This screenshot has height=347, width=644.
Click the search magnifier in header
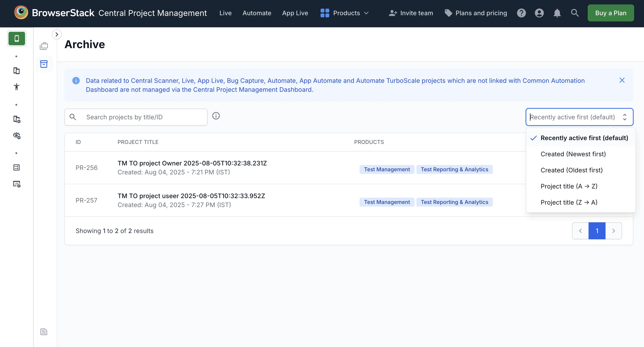coord(575,13)
